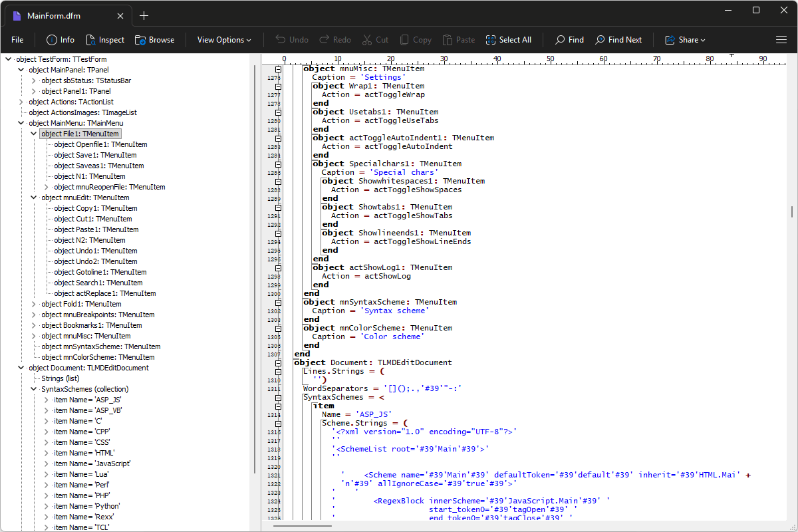The image size is (798, 532).
Task: Click the Find Next icon
Action: click(x=600, y=40)
